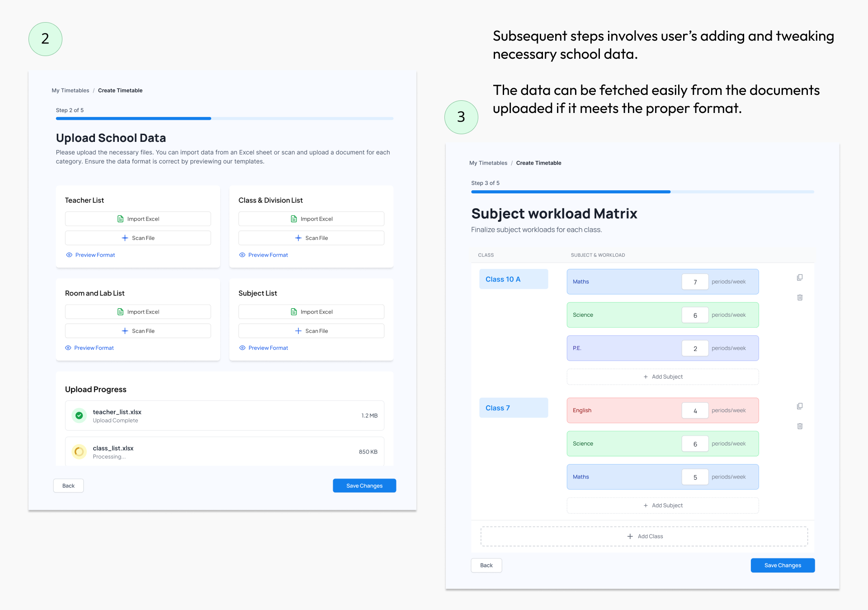Edit Maths periods field for Class 10 A

coord(695,282)
